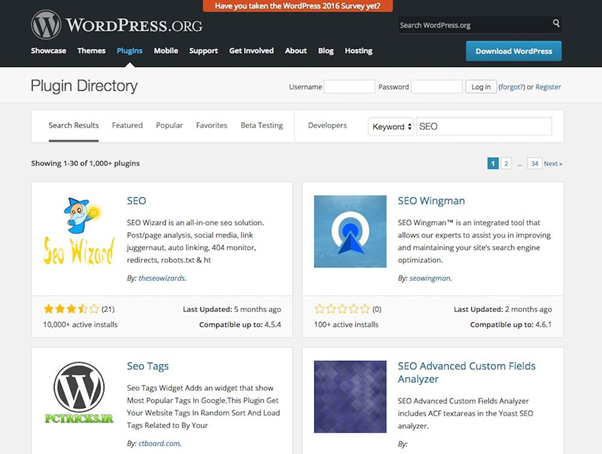Click the Log in button
This screenshot has width=602, height=454.
(x=481, y=87)
